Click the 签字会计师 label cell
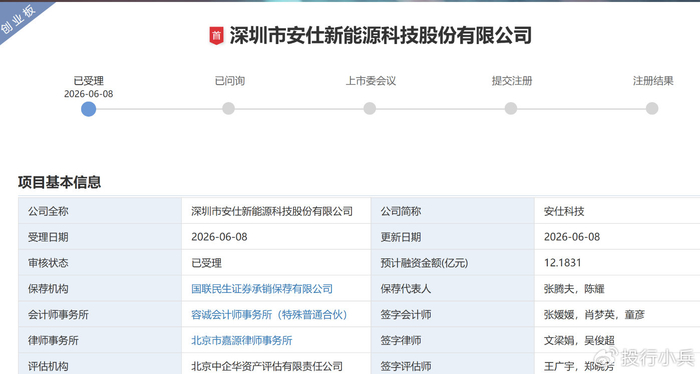Viewport: 700px width, 374px height. 453,315
